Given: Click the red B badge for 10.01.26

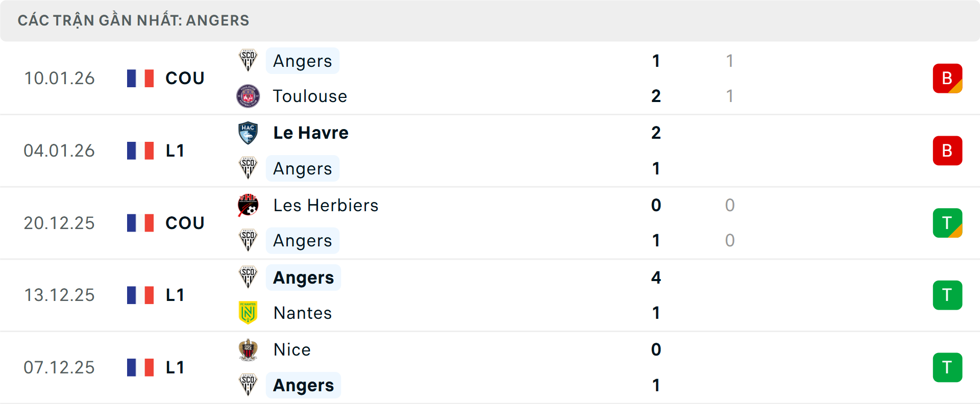Looking at the screenshot, I should 947,78.
